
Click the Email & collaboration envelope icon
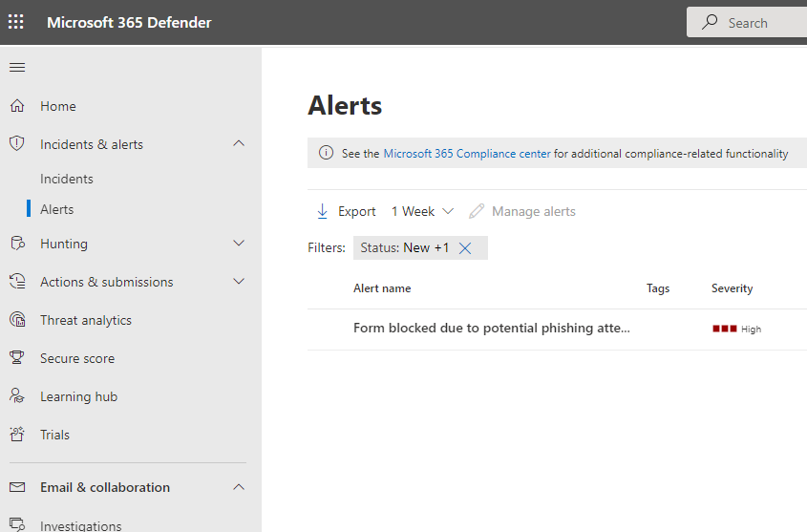pyautogui.click(x=17, y=487)
